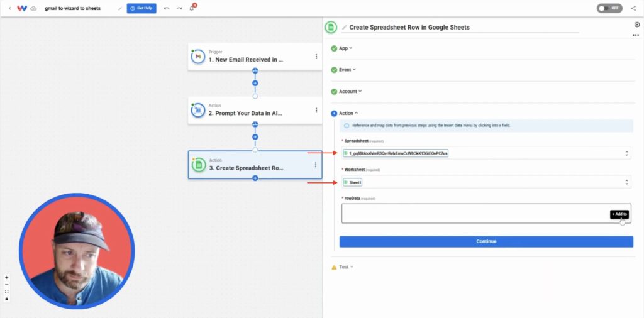The height and width of the screenshot is (318, 644).
Task: Redo the last change
Action: click(x=179, y=8)
